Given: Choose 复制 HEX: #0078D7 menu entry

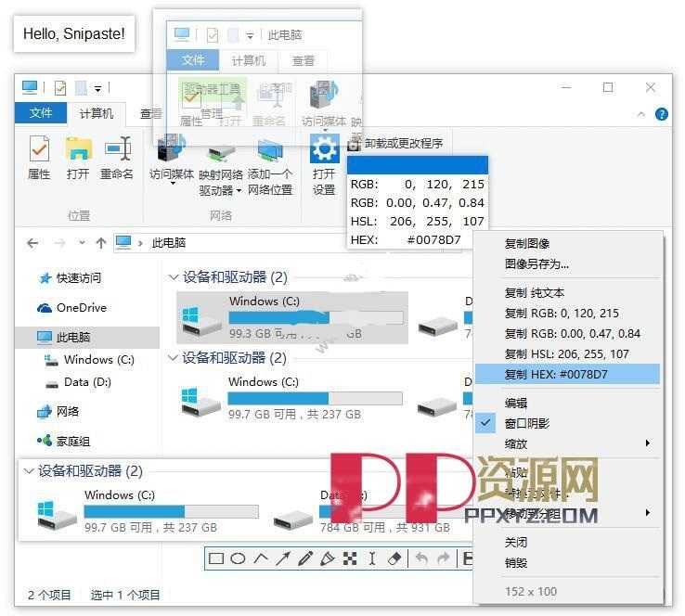Looking at the screenshot, I should pyautogui.click(x=567, y=374).
